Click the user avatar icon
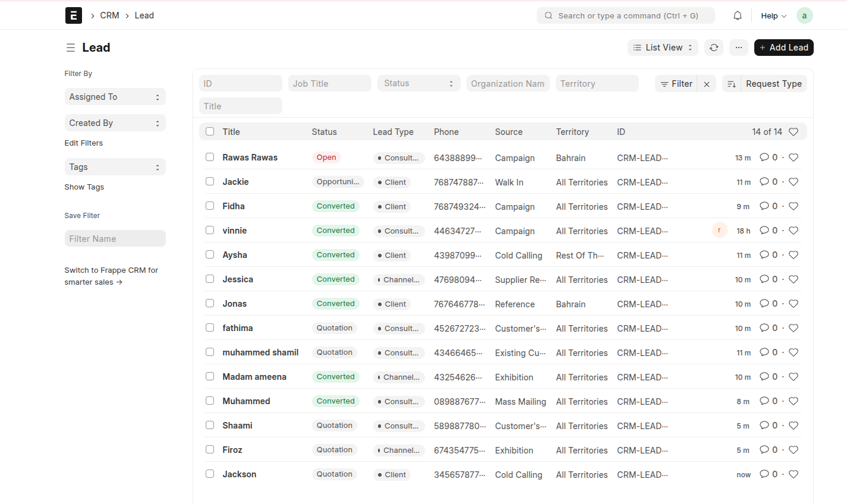This screenshot has height=504, width=847. coord(804,15)
